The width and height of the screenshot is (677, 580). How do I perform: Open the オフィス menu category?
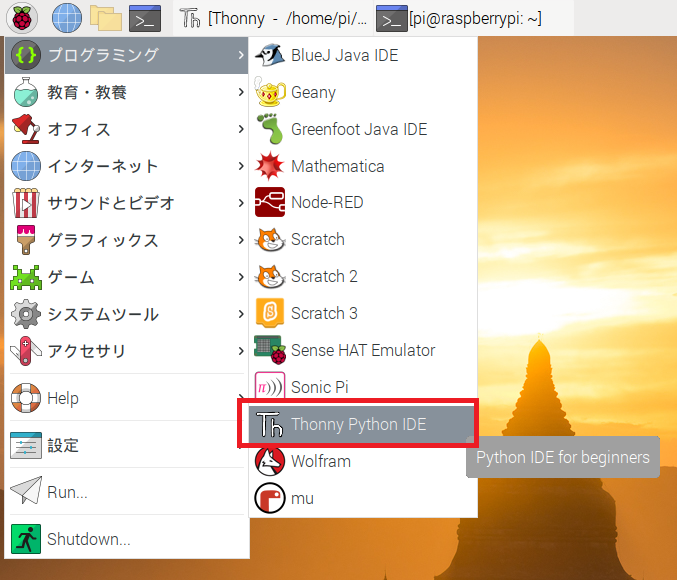pyautogui.click(x=127, y=129)
